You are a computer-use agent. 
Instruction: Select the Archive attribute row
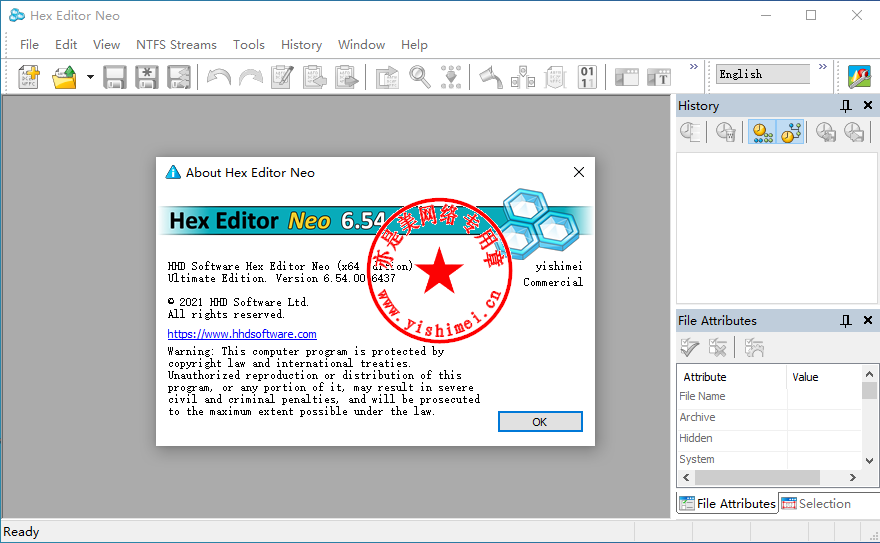click(769, 417)
